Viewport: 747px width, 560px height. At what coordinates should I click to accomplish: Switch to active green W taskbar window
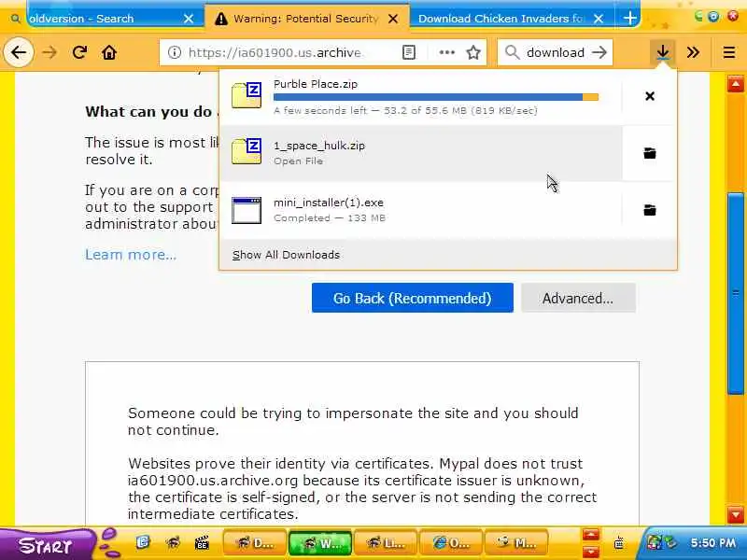pos(320,542)
